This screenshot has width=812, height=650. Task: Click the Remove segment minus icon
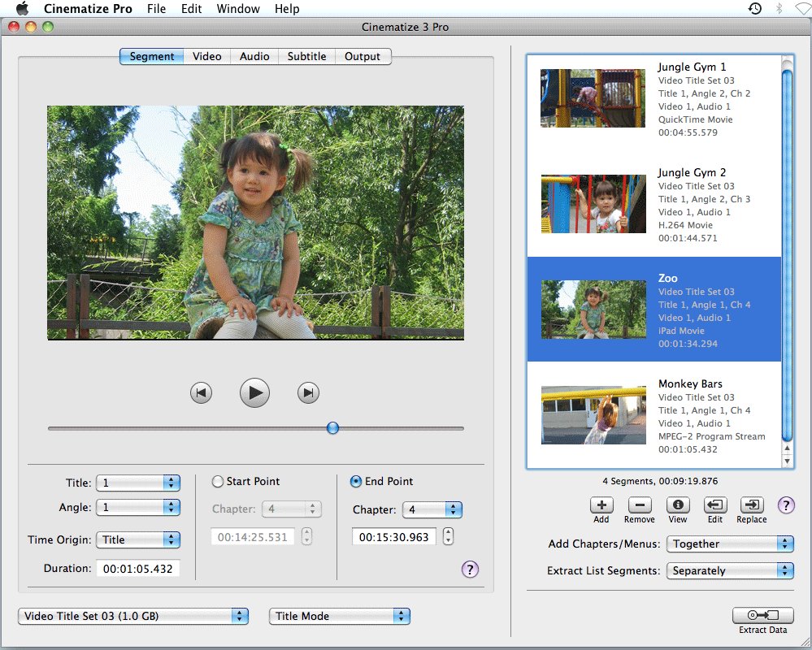[x=639, y=505]
